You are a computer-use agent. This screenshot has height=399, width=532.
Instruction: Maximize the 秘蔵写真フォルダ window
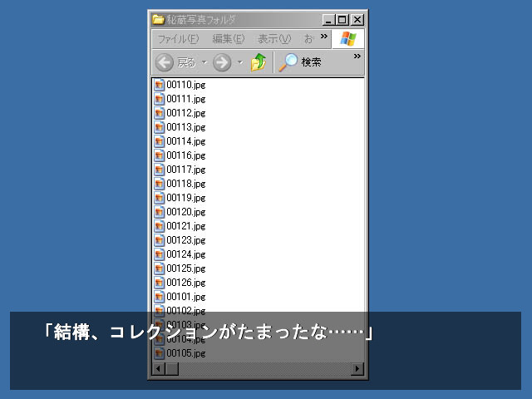coord(342,20)
